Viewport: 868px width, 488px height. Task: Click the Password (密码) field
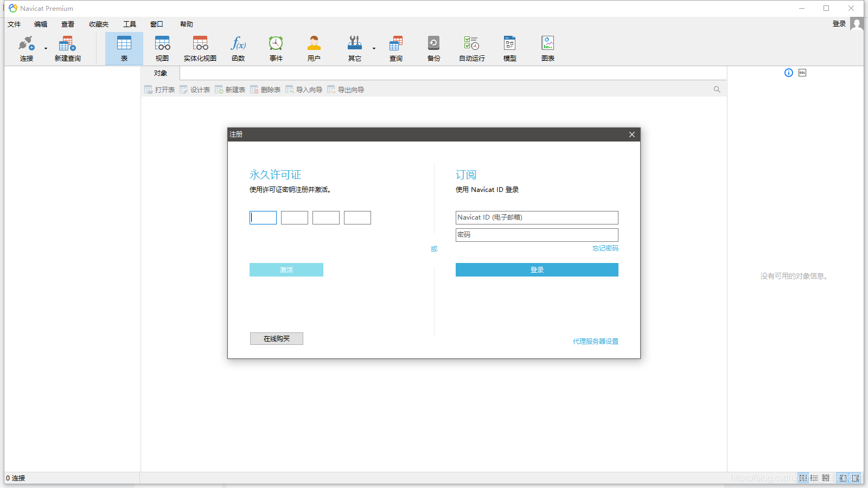537,235
